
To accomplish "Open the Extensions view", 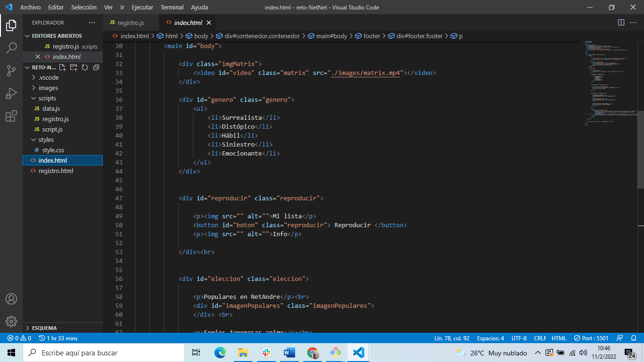I will click(11, 116).
